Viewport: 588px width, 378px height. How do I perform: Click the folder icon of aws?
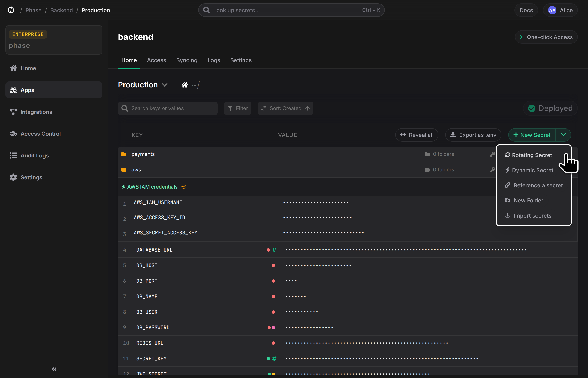(124, 170)
